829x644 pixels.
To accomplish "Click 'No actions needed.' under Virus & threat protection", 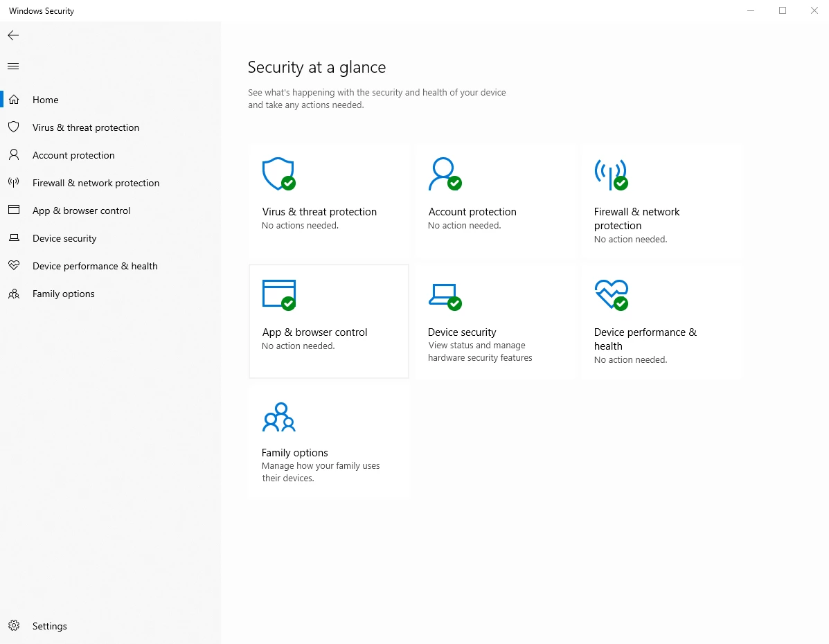I will pos(300,225).
